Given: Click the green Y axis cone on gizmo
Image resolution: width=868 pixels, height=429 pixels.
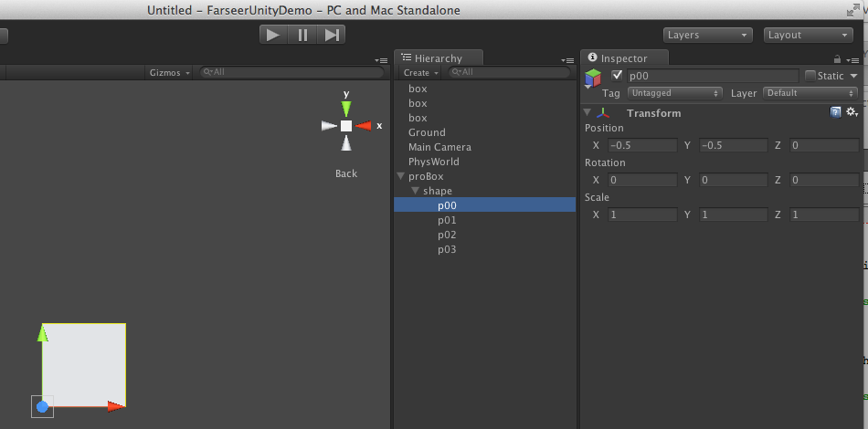Looking at the screenshot, I should click(x=346, y=108).
